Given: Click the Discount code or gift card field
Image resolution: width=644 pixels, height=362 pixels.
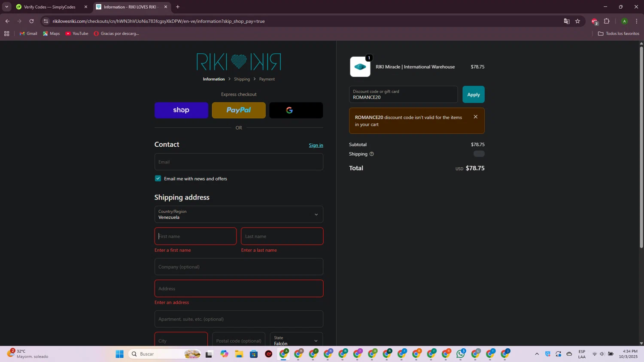Looking at the screenshot, I should pos(403,94).
